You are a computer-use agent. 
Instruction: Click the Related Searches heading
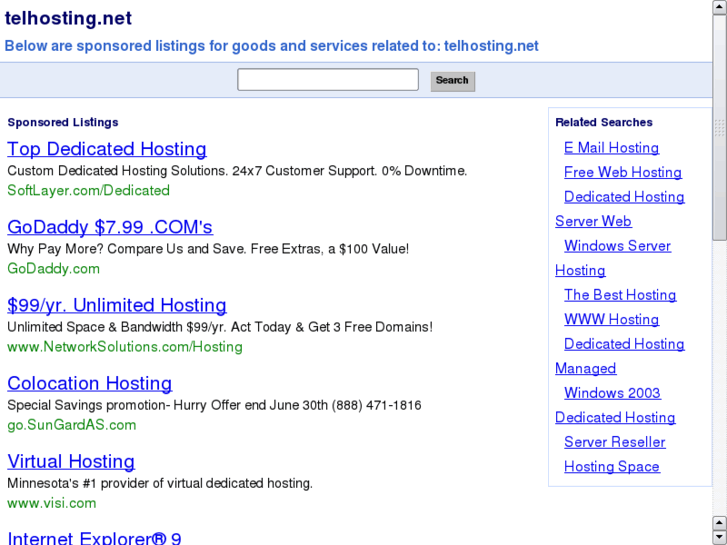[604, 122]
